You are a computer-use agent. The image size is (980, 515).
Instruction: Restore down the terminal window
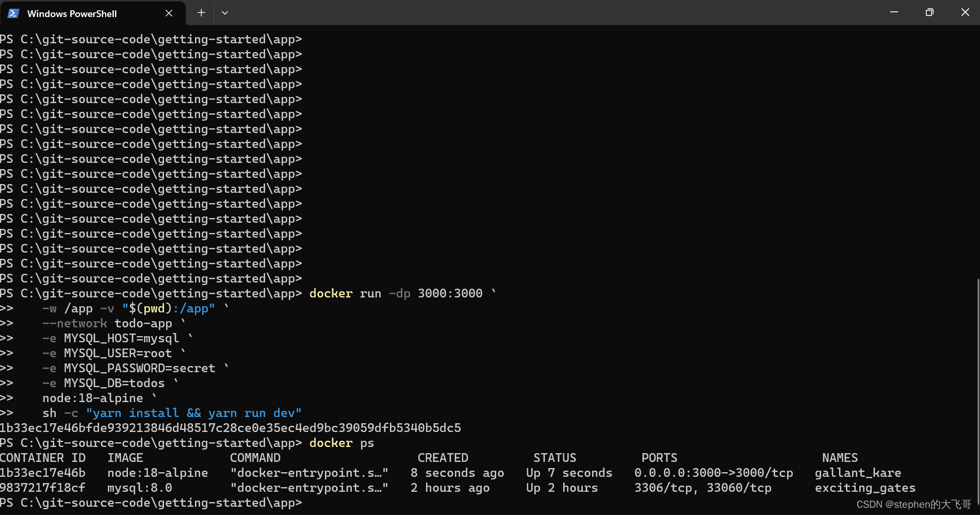[x=929, y=12]
